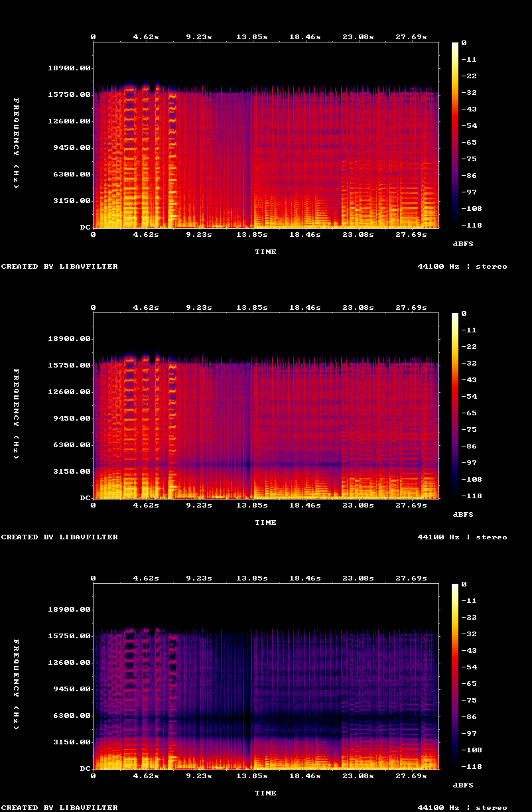Click the '3150.00' frequency tick on the second spectrogram
The image size is (532, 812).
point(72,472)
